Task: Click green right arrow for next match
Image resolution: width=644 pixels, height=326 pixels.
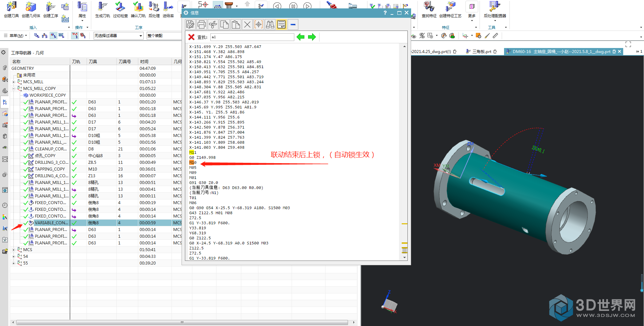Action: (312, 37)
